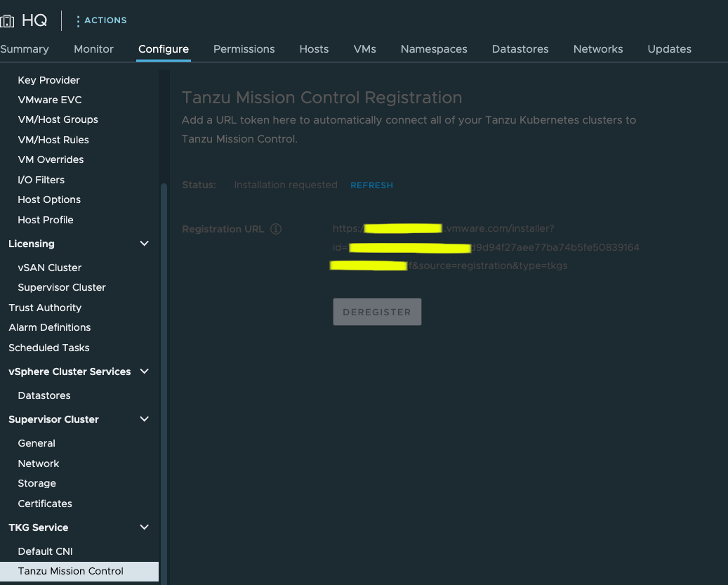Open Certificates under Supervisor Cluster
728x585 pixels.
coord(44,504)
